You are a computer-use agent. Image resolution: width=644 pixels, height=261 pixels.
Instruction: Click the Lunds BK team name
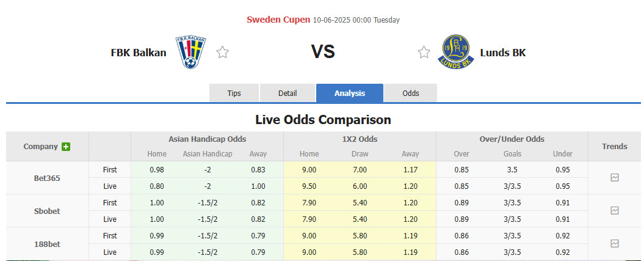tap(503, 53)
